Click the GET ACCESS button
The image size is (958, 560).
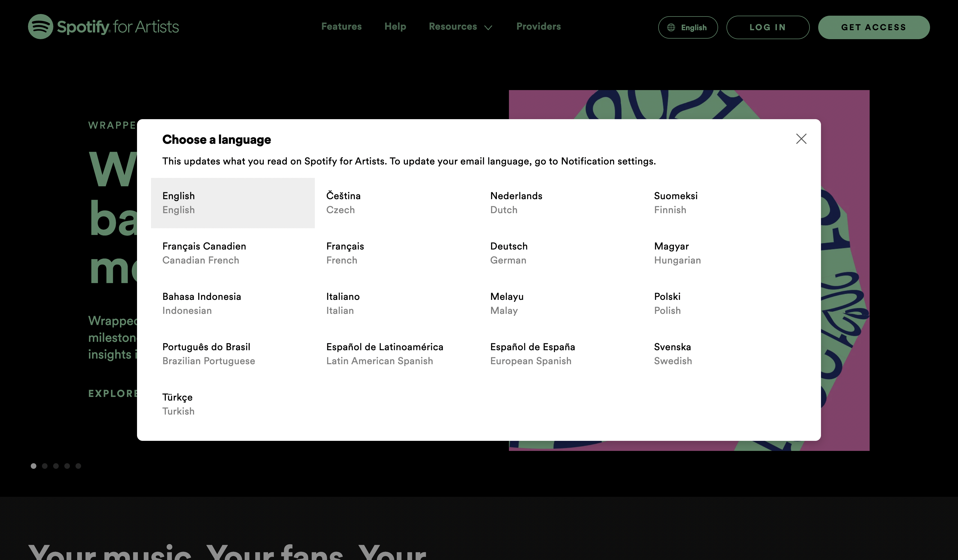[x=873, y=27]
